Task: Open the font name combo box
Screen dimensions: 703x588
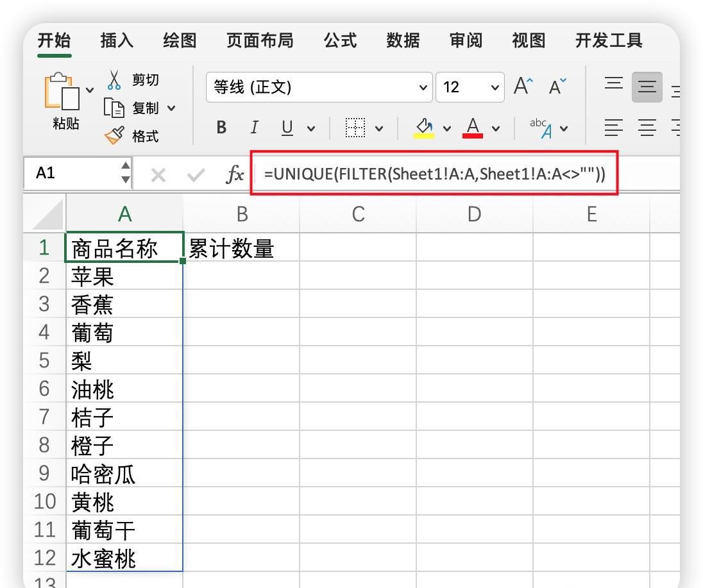Action: (319, 87)
